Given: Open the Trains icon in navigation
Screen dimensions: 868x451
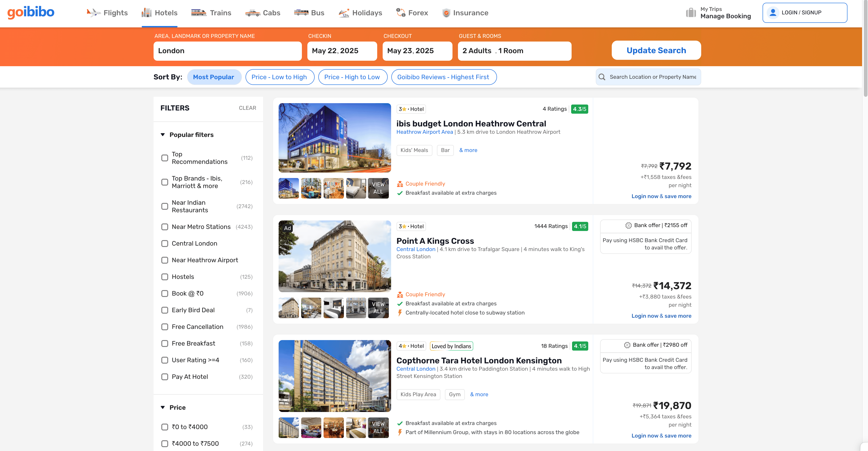Looking at the screenshot, I should pos(199,13).
